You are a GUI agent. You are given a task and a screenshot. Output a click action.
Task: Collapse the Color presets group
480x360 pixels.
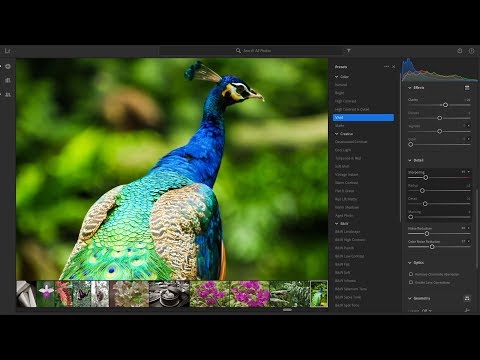coord(337,77)
